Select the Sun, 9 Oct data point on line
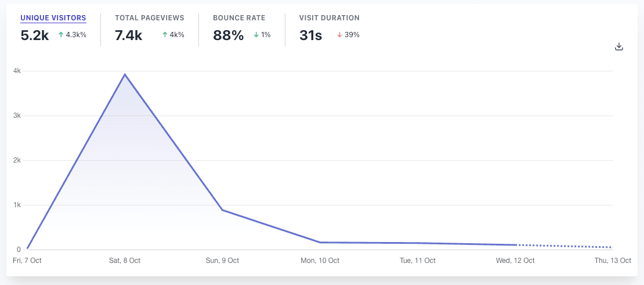 [x=222, y=210]
